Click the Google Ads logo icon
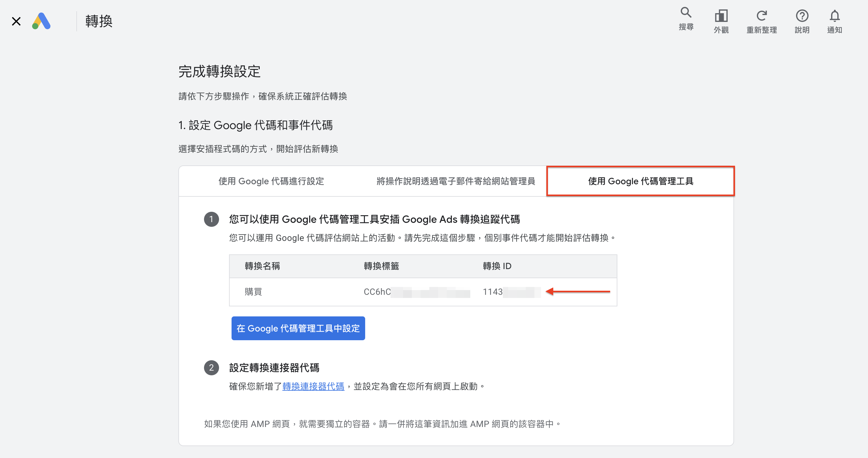Image resolution: width=868 pixels, height=458 pixels. [x=41, y=21]
